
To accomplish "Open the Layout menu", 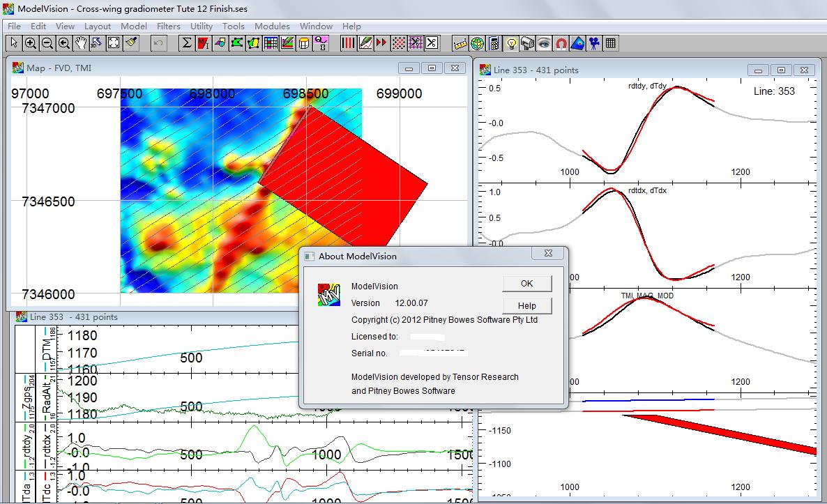I will [x=98, y=26].
